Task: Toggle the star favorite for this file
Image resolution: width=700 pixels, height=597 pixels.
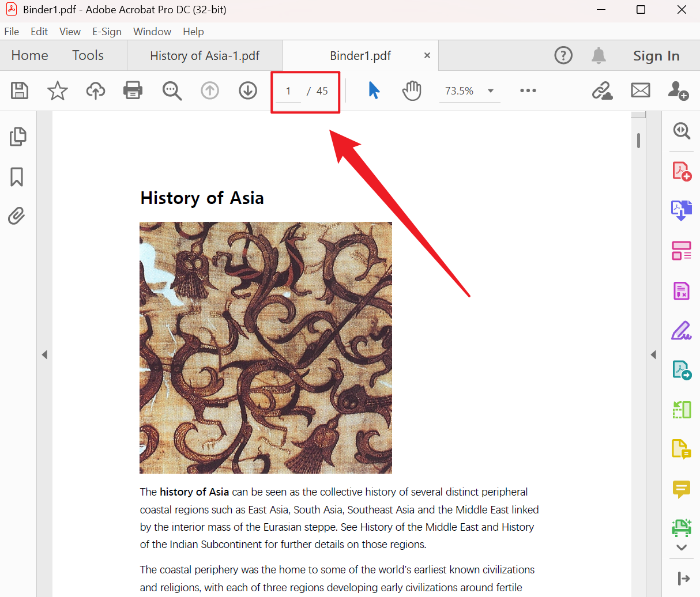Action: [x=57, y=90]
